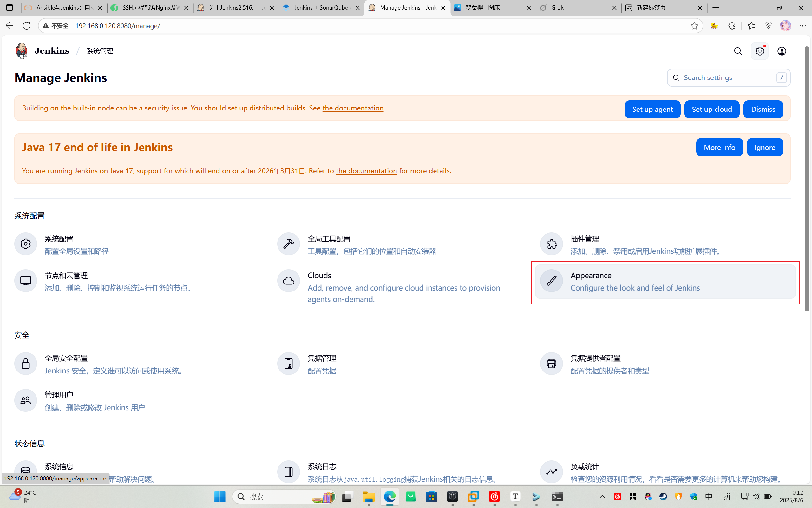Bookmark page with the star icon
This screenshot has width=812, height=508.
694,25
